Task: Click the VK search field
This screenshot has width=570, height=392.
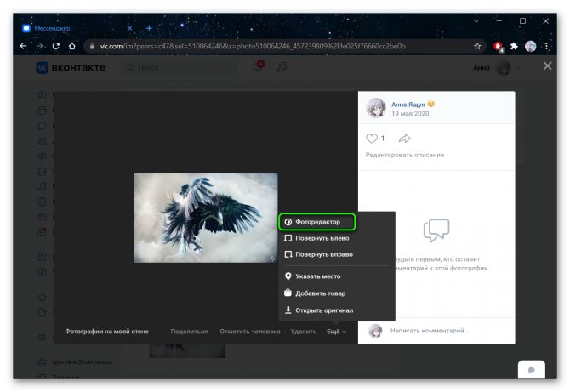Action: [x=178, y=67]
